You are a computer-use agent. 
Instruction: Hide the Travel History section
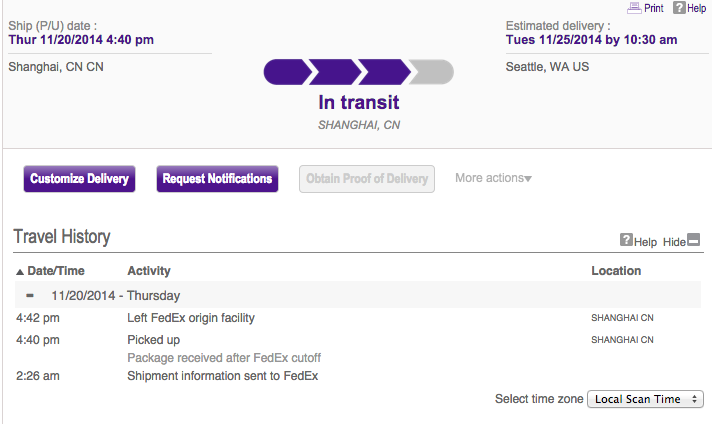[675, 242]
